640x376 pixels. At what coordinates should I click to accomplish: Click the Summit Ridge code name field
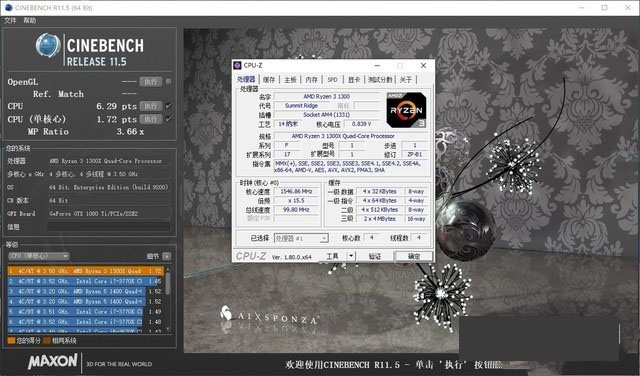(x=301, y=106)
